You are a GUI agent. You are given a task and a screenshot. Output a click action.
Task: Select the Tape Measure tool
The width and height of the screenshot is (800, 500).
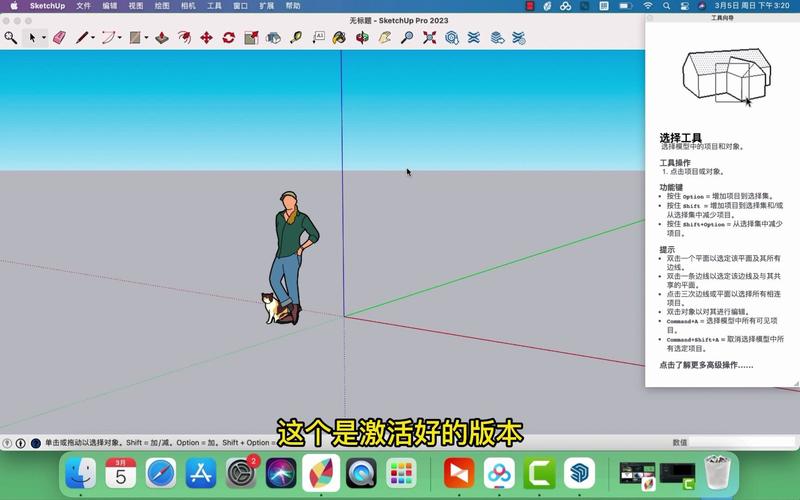(296, 38)
